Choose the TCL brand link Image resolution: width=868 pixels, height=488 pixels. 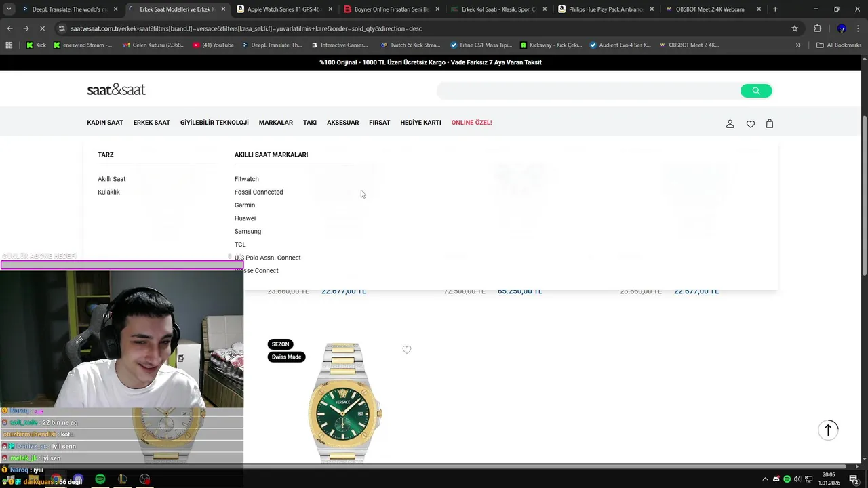click(240, 245)
